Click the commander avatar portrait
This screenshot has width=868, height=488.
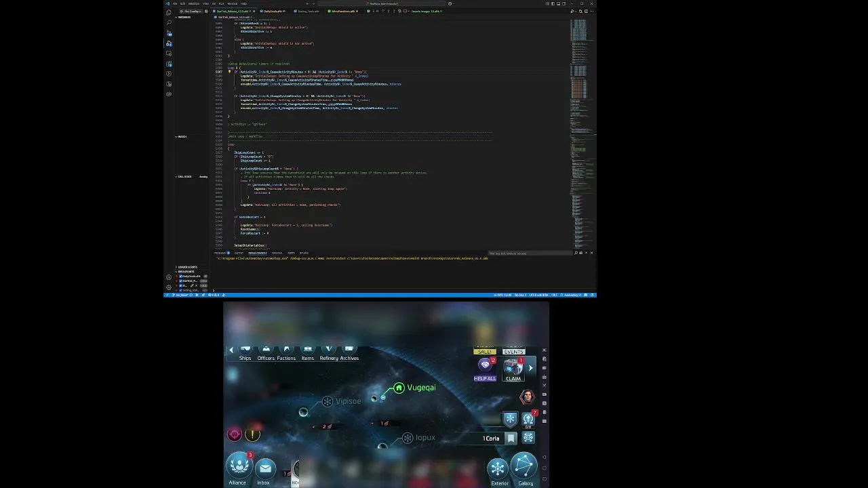tap(527, 396)
